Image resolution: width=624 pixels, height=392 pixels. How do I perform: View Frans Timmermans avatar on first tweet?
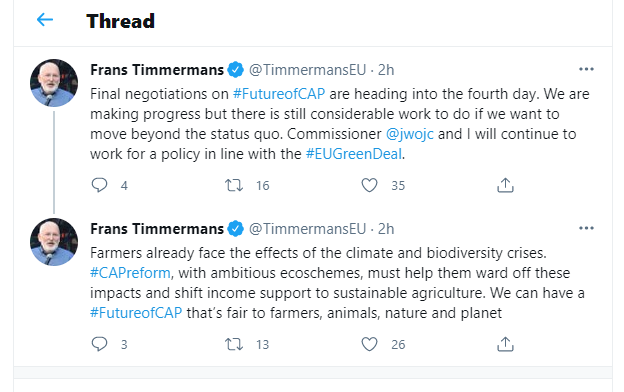54,83
